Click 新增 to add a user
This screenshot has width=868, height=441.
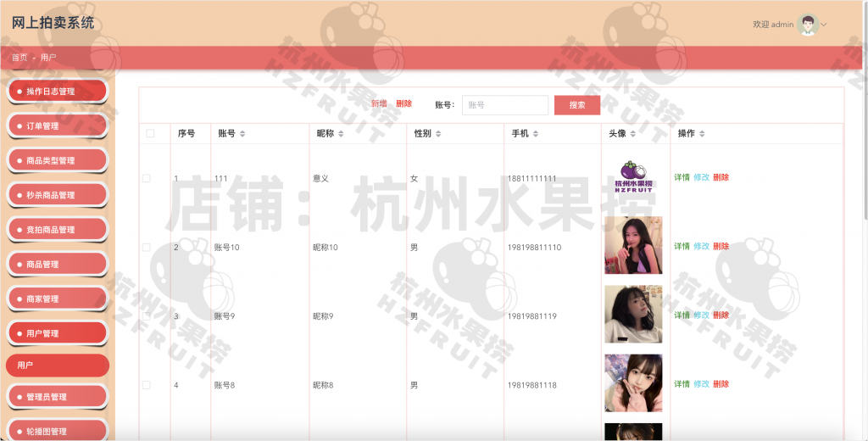(379, 103)
